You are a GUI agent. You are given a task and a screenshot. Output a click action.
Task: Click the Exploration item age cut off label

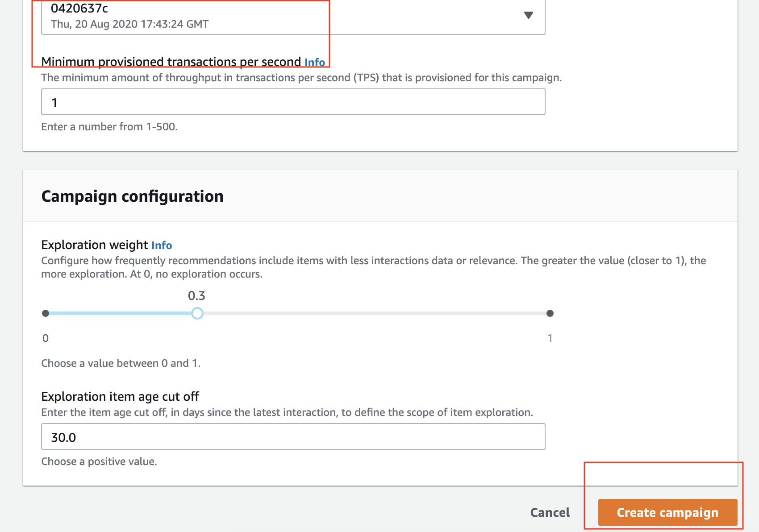coord(120,396)
